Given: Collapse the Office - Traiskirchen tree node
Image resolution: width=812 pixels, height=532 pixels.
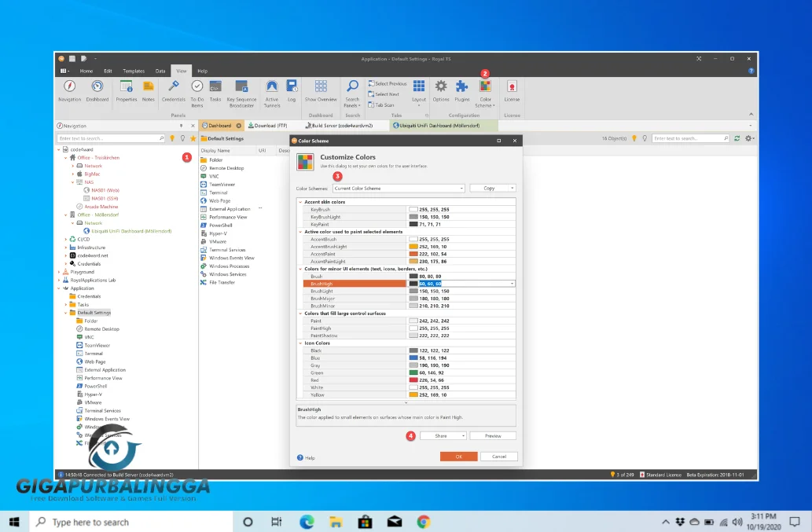Looking at the screenshot, I should coord(66,158).
